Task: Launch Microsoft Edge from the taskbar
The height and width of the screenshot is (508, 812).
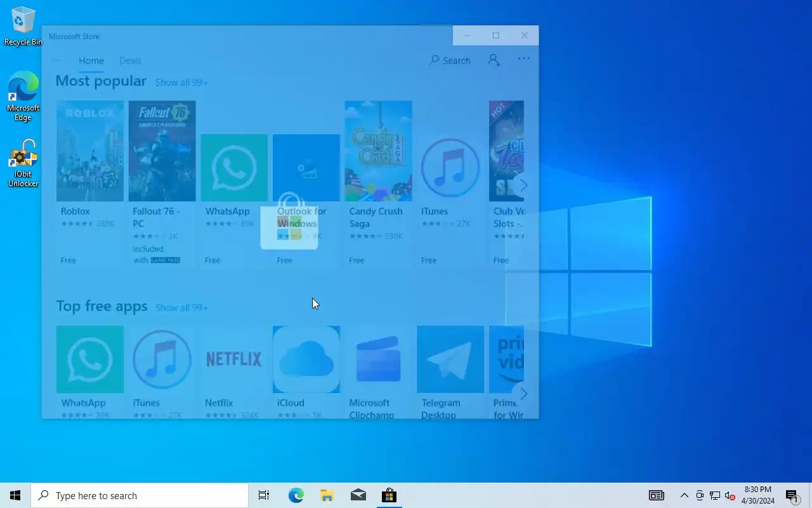Action: (x=296, y=495)
